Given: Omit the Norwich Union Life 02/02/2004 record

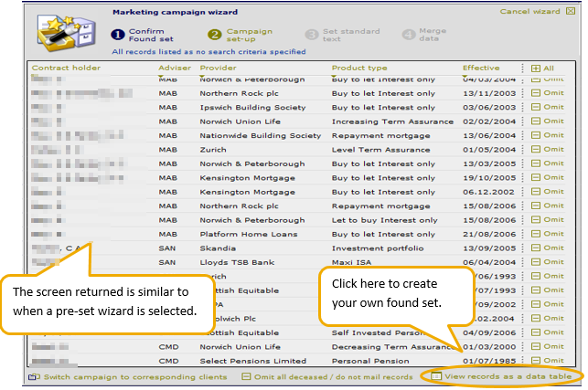Looking at the screenshot, I should 548,121.
